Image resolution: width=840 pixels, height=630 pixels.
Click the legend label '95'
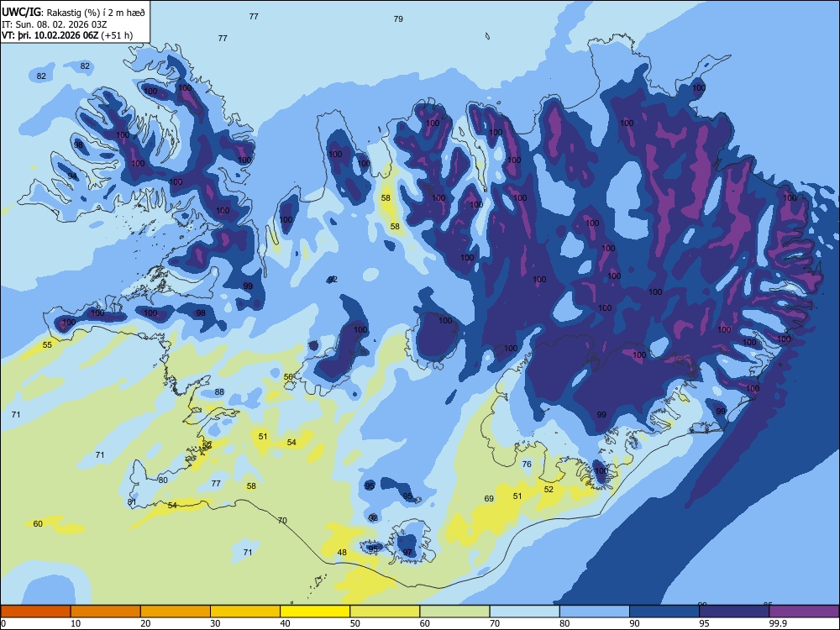(x=705, y=623)
